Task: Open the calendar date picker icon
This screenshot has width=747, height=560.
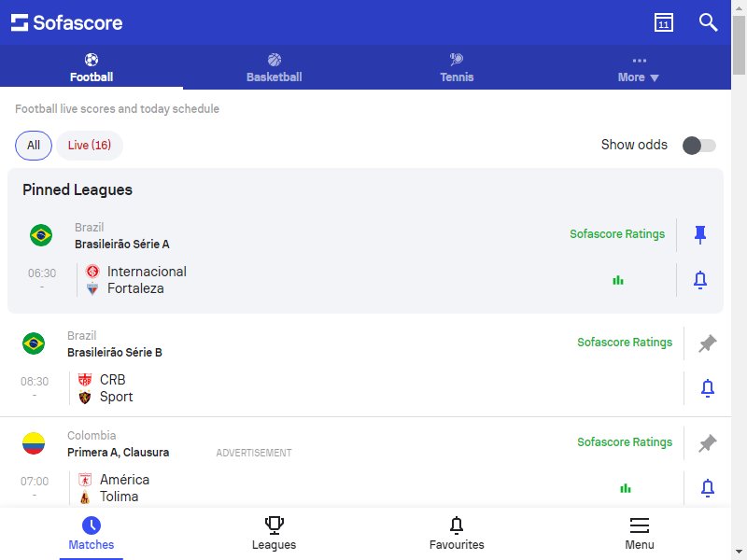Action: point(664,22)
